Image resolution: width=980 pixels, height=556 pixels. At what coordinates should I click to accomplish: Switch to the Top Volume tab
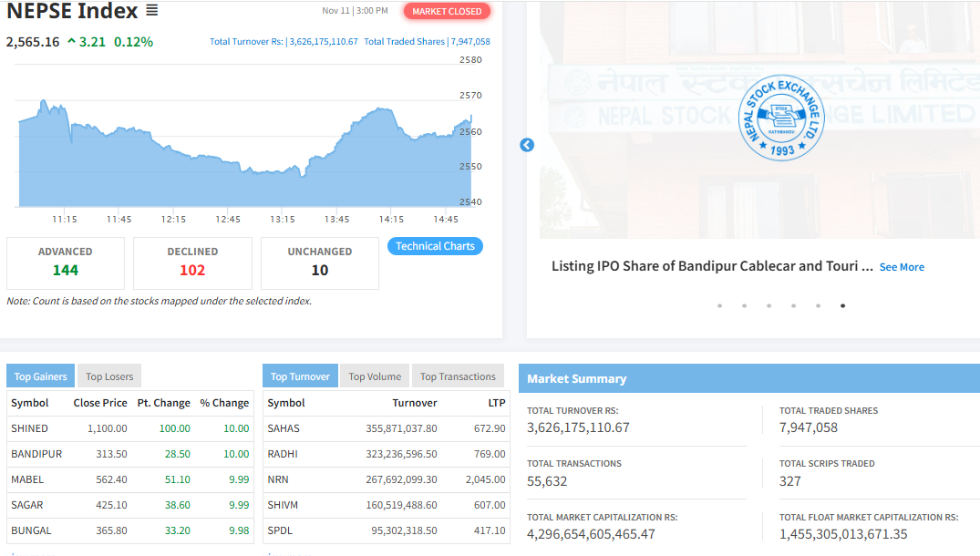coord(375,376)
